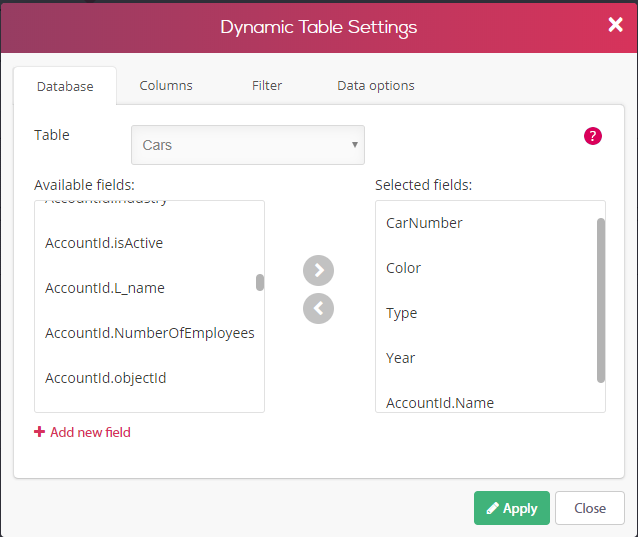Open the Filter tab

[x=267, y=85]
